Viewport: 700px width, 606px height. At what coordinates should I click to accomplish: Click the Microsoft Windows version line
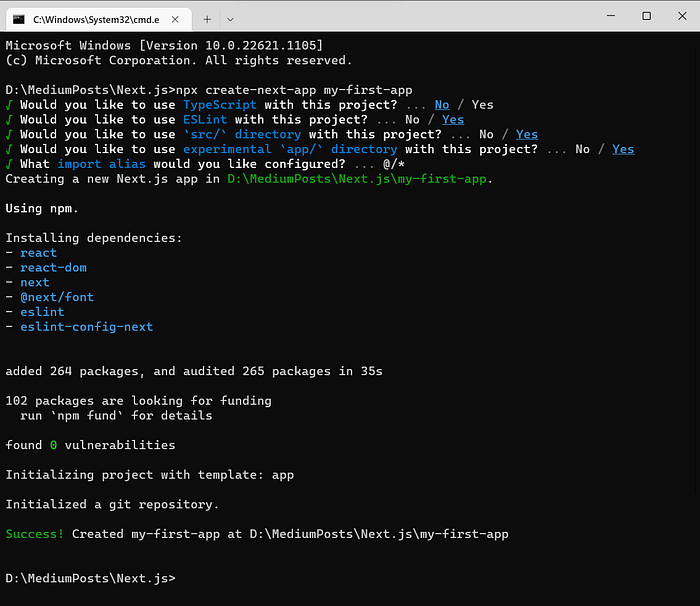(x=164, y=46)
